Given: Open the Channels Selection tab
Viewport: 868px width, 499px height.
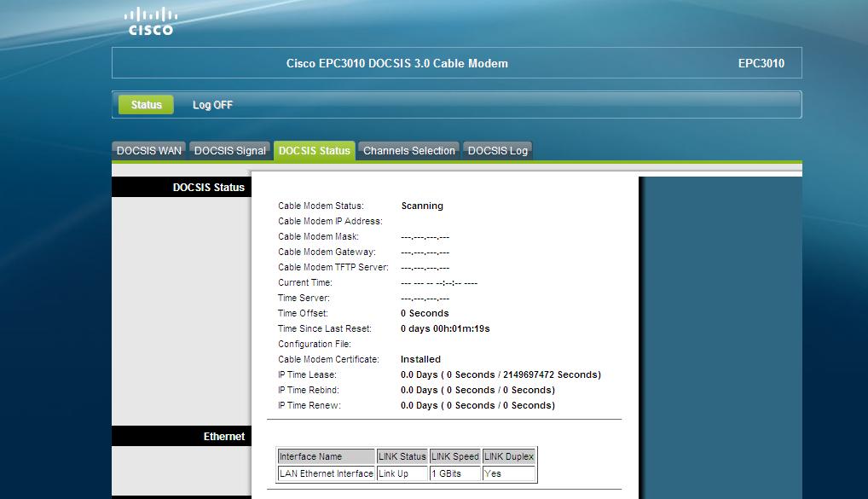Looking at the screenshot, I should click(409, 151).
